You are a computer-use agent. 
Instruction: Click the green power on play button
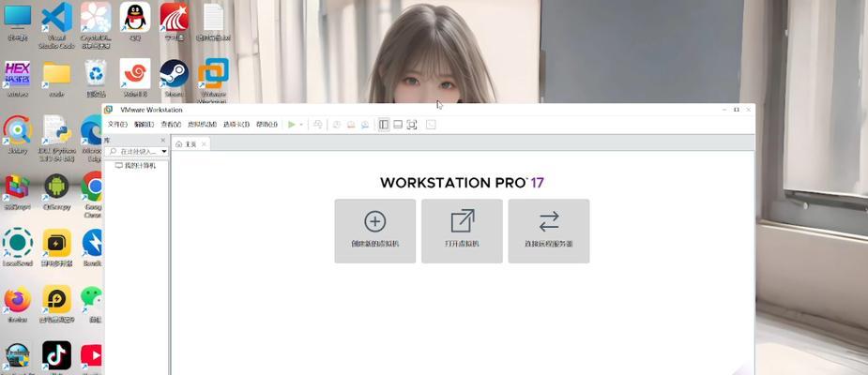tap(292, 125)
